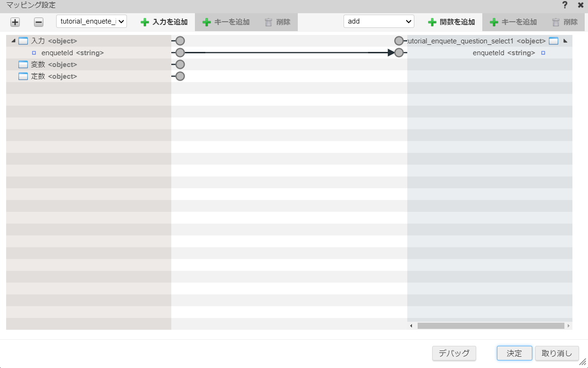
Task: Open the add function dropdown
Action: [379, 21]
